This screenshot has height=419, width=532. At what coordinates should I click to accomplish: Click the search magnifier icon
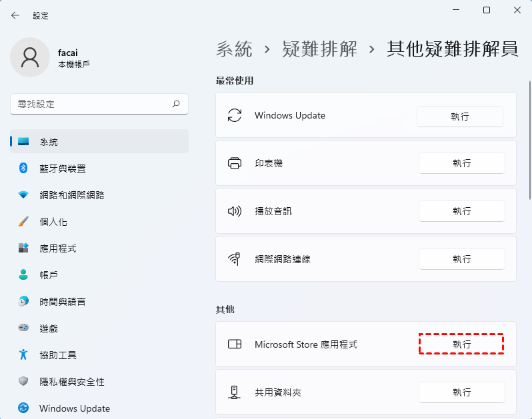pos(176,104)
